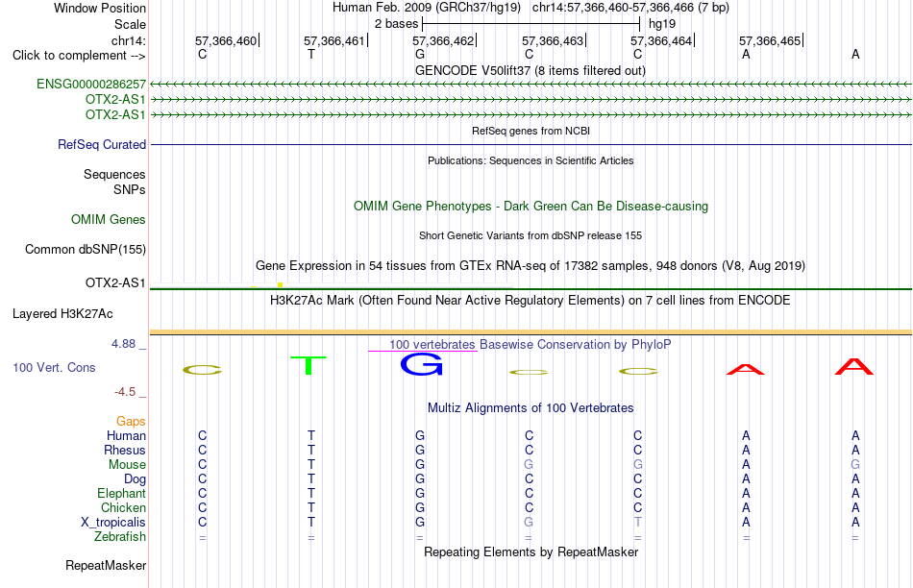Click the OMIM Gene Phenotypes track title
The width and height of the screenshot is (913, 588).
[x=531, y=207]
